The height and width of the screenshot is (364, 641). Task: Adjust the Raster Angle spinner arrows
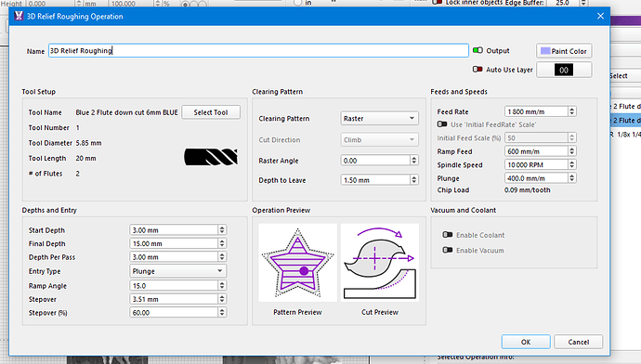click(414, 161)
